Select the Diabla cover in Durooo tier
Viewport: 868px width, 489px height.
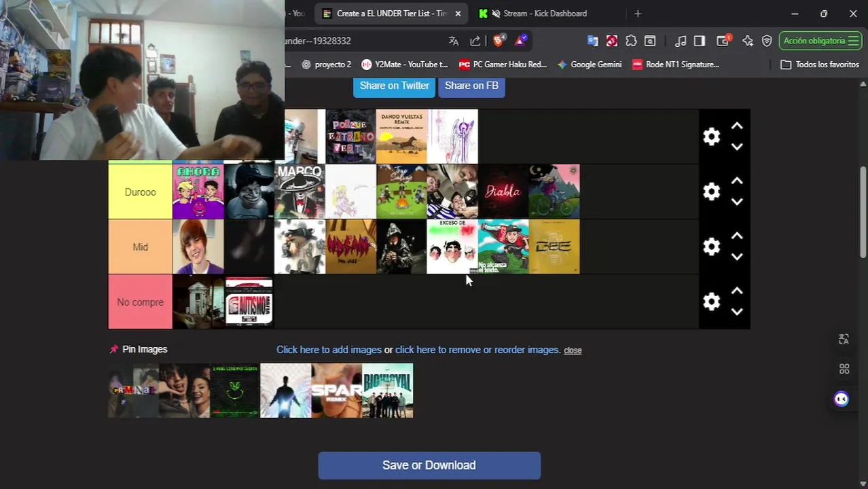point(503,192)
